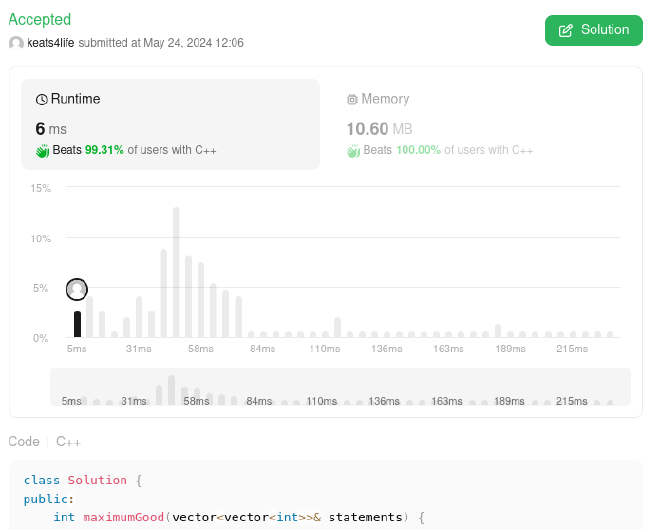Click the '99.31%' runtime percentage
This screenshot has width=660, height=529.
click(x=104, y=150)
